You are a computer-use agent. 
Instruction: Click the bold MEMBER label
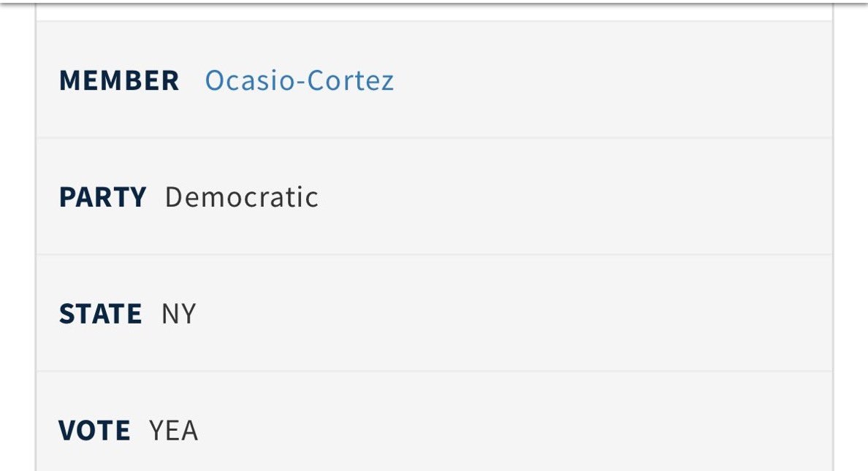click(119, 80)
